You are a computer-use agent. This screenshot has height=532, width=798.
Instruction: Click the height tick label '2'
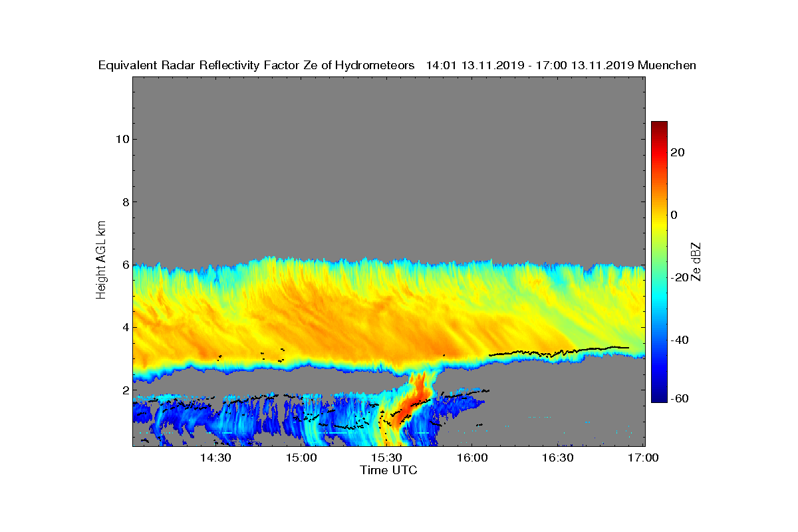point(124,390)
